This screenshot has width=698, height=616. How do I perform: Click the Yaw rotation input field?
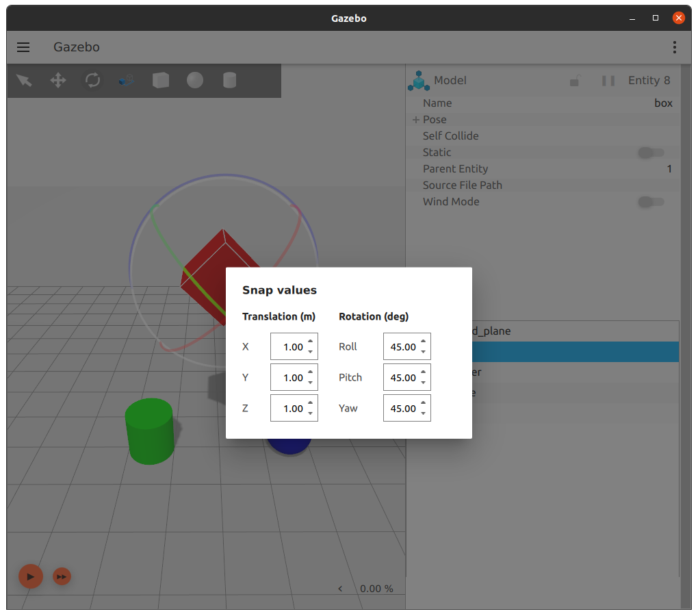tap(407, 408)
